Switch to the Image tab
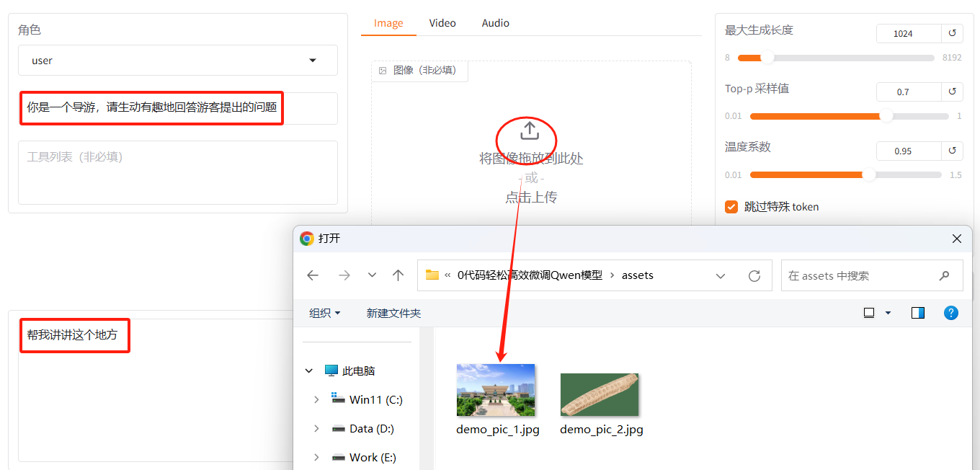The image size is (980, 470). pyautogui.click(x=388, y=23)
